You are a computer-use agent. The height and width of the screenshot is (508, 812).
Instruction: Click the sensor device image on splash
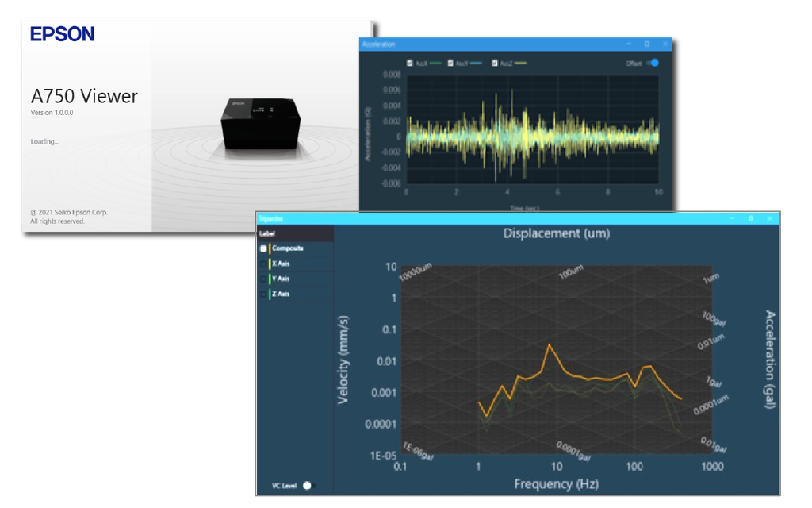(x=260, y=124)
